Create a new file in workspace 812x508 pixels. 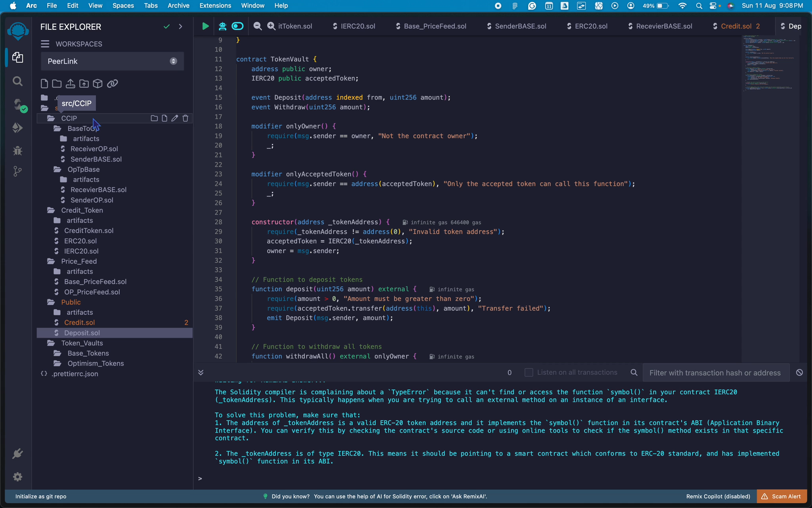click(44, 83)
